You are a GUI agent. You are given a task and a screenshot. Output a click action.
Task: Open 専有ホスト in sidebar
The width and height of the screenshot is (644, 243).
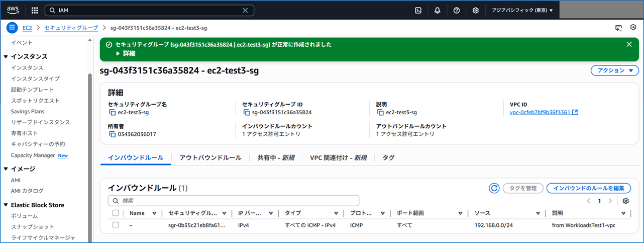tap(25, 133)
